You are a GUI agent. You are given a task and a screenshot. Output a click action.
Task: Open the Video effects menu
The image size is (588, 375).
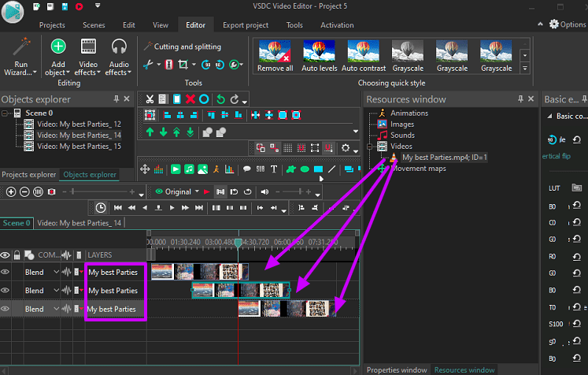(x=87, y=56)
